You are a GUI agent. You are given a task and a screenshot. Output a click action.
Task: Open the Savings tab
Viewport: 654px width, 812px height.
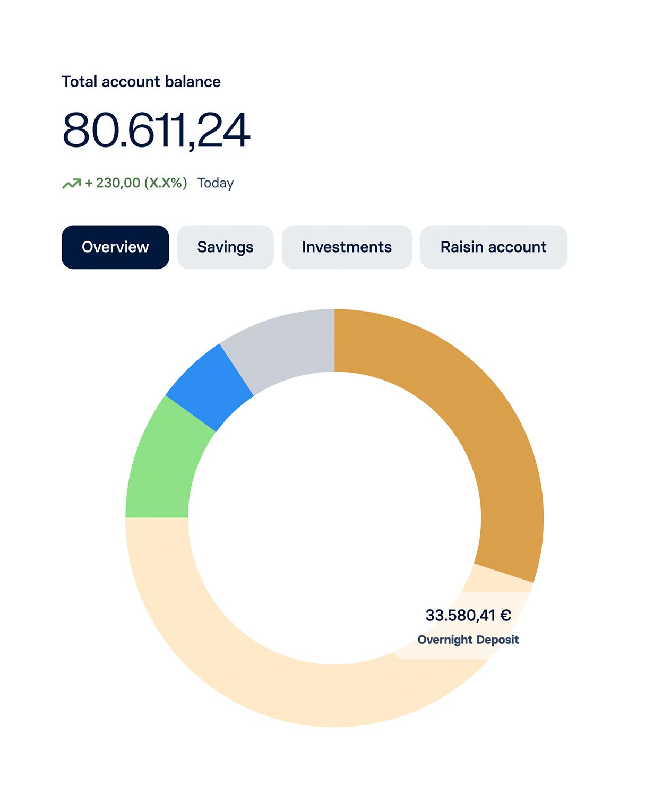[x=225, y=247]
